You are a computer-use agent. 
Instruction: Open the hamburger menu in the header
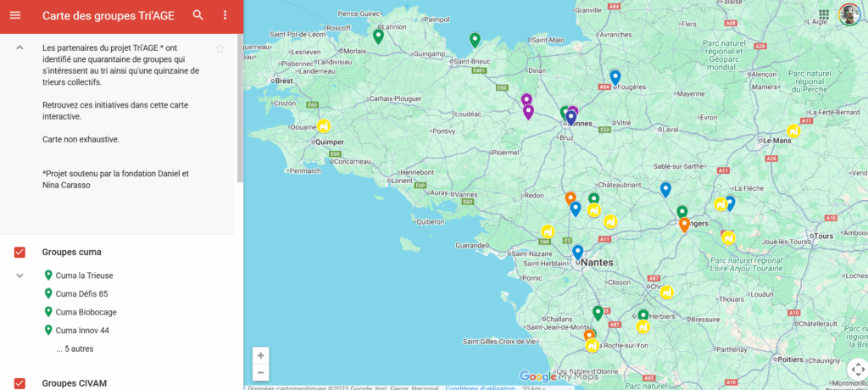(15, 15)
